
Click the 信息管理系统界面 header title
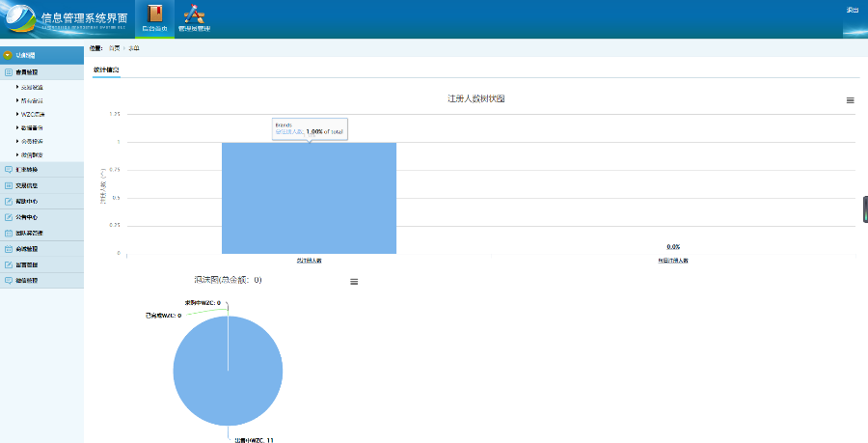84,17
